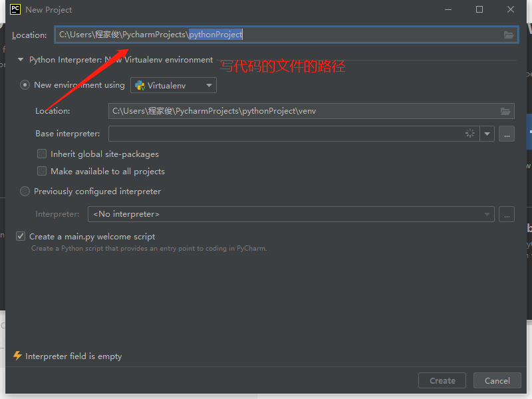
Task: Click the ellipsis button next to Interpreter dropdown
Action: [507, 214]
